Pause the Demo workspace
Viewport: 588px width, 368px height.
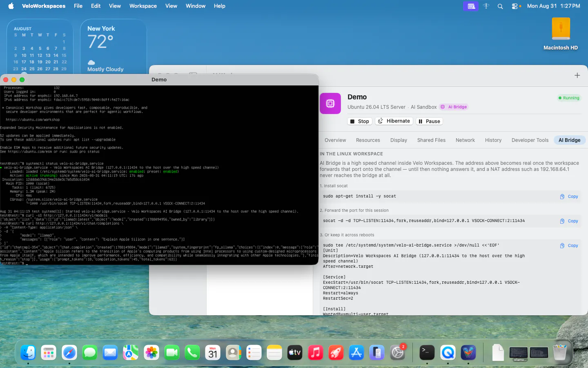coord(430,121)
